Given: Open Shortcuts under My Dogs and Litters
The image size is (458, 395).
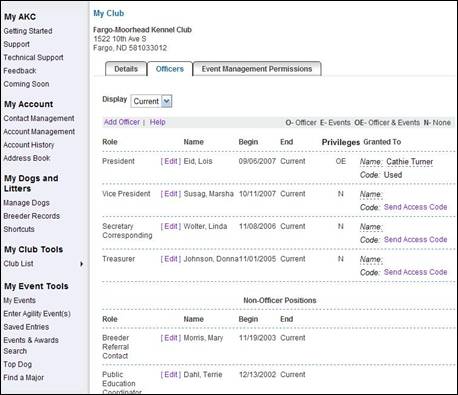Looking at the screenshot, I should click(x=19, y=229).
